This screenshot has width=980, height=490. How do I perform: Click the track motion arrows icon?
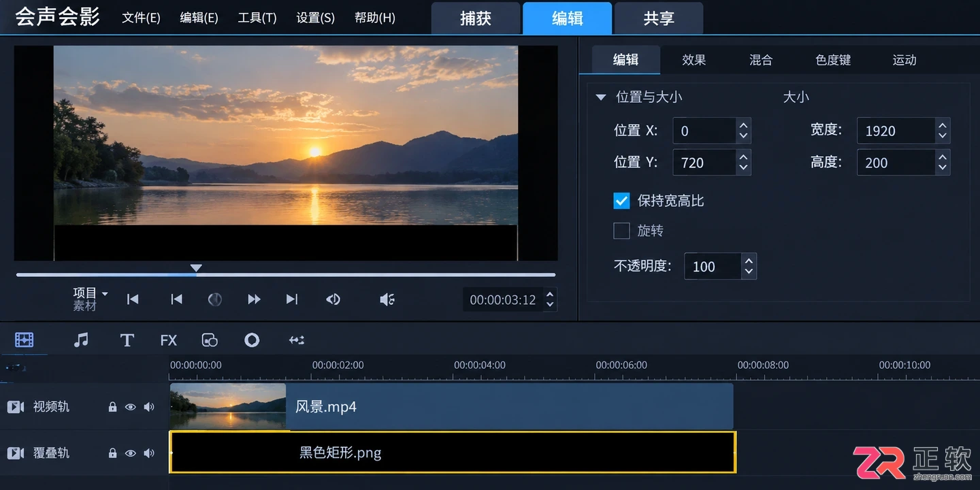(297, 340)
